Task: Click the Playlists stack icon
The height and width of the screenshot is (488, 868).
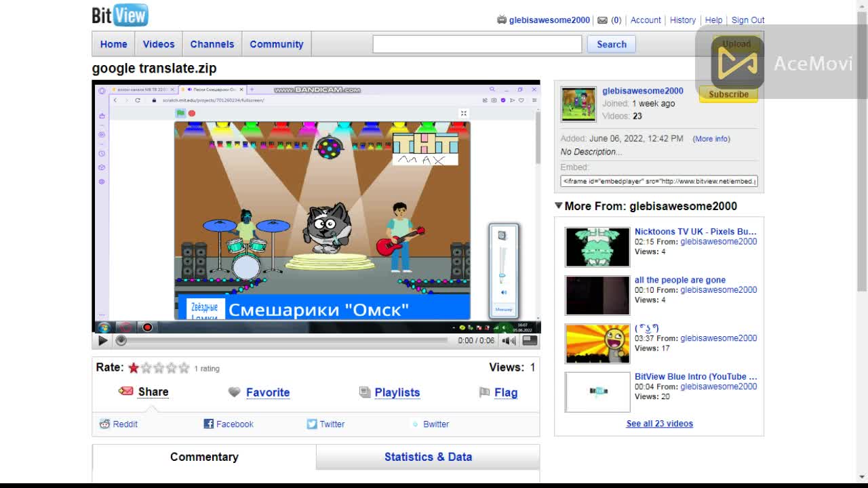Action: click(x=365, y=392)
